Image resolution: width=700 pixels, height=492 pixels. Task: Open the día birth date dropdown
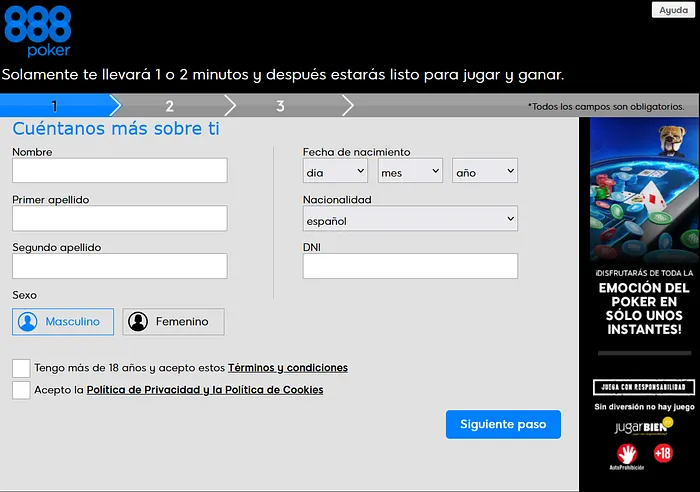[x=335, y=172]
